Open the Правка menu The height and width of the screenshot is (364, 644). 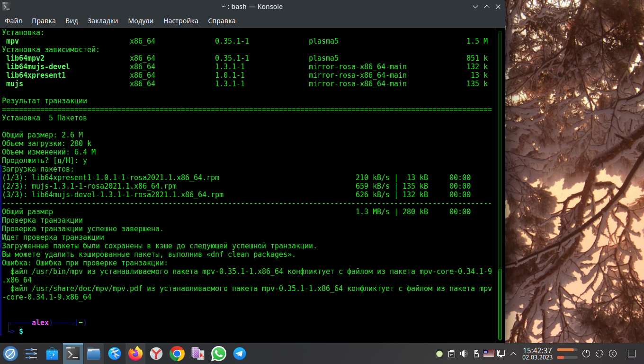coord(44,21)
